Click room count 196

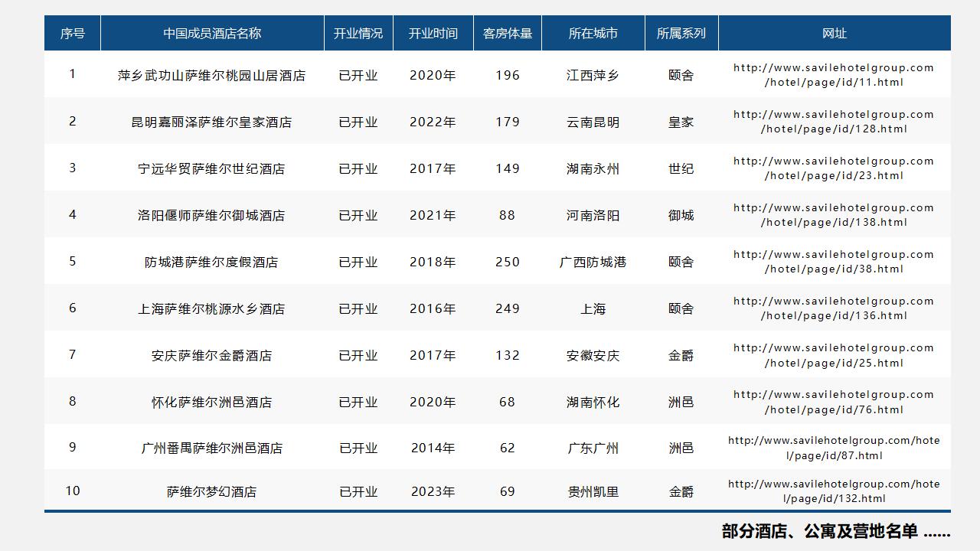[508, 76]
